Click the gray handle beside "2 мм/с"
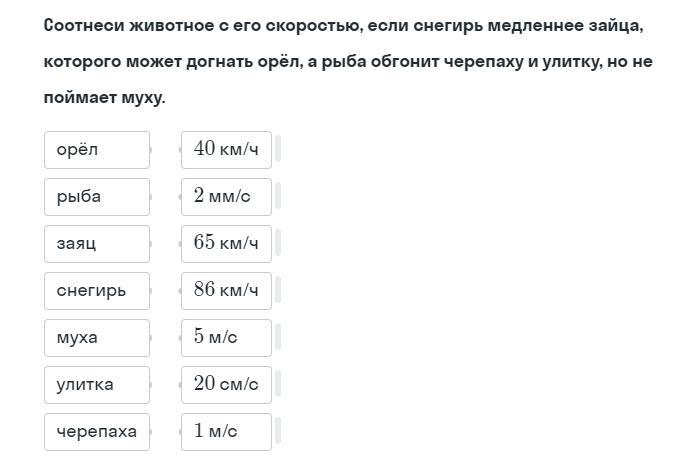Image resolution: width=677 pixels, height=455 pixels. 278,197
